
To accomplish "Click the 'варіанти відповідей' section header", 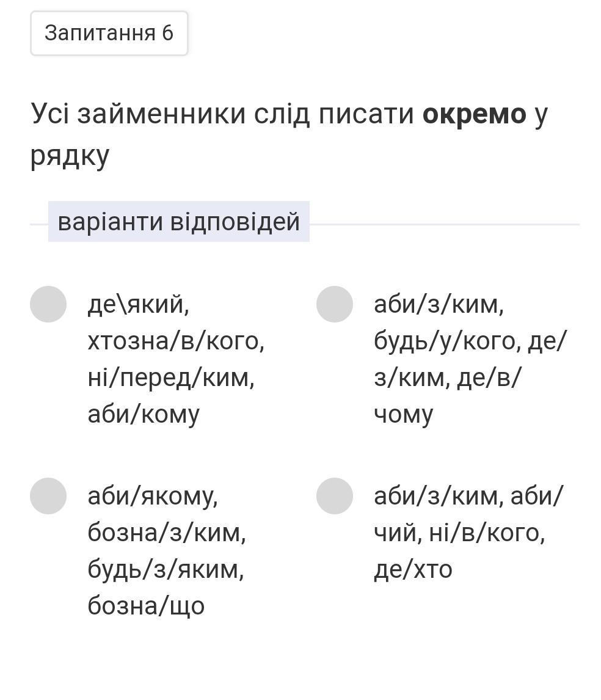I will point(178,221).
